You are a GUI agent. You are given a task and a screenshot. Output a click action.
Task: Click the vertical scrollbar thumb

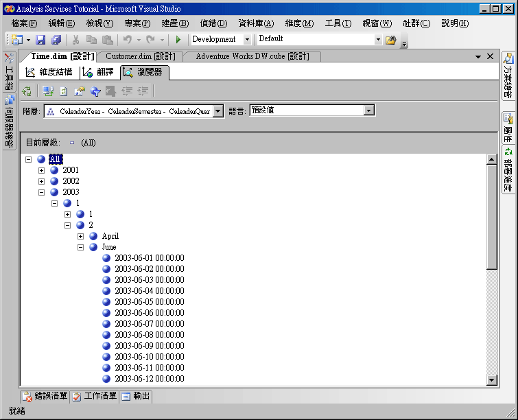(x=491, y=217)
